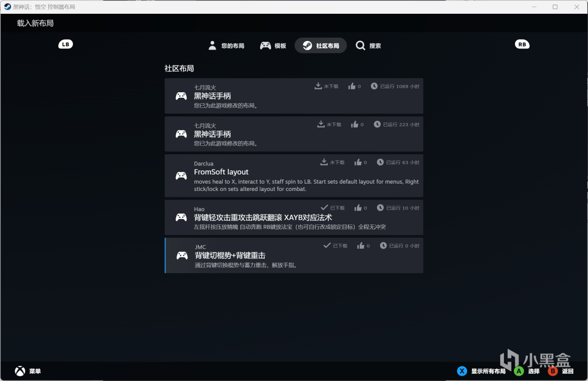Image resolution: width=588 pixels, height=381 pixels.
Task: Click the controller icon in Hao's layout row
Action: (181, 218)
